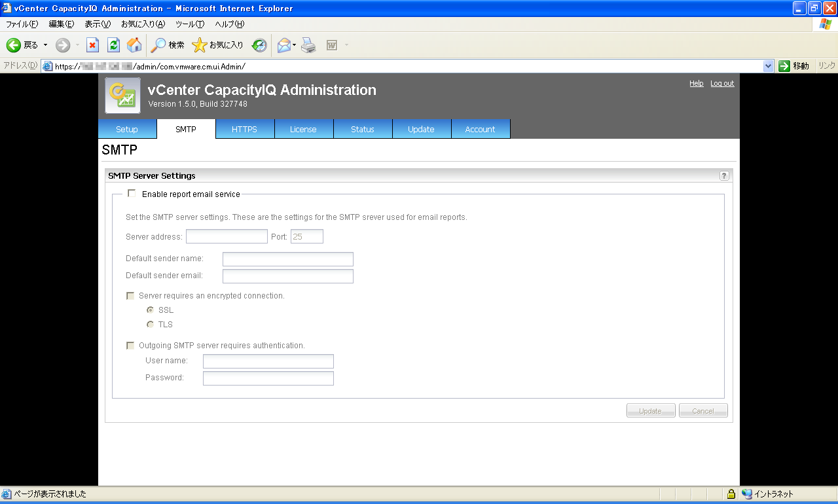Open the address bar dropdown arrow

(769, 66)
